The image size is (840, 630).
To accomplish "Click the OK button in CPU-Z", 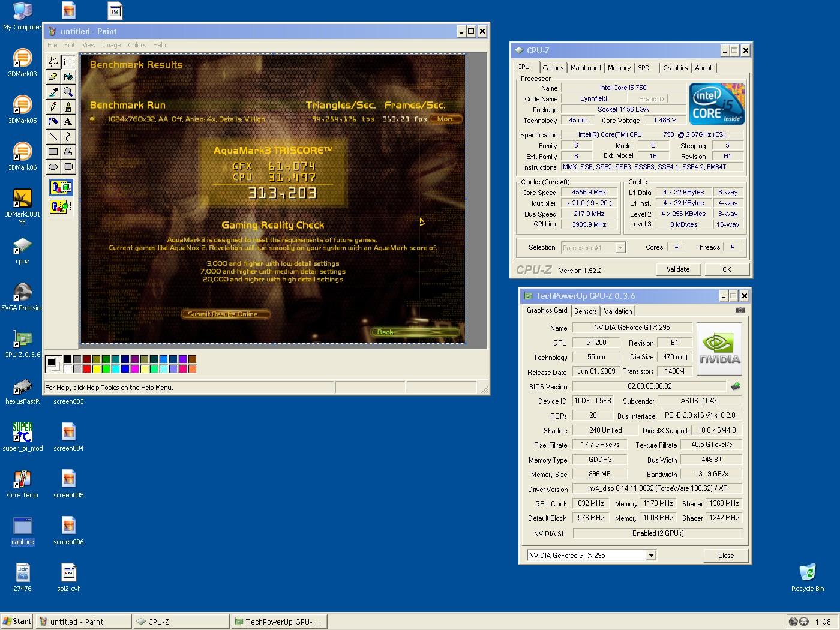I will click(727, 269).
